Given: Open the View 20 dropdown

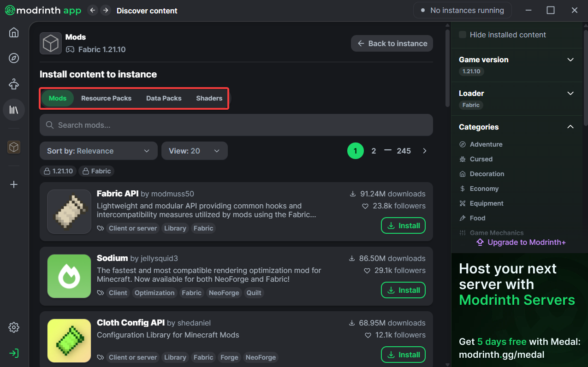Looking at the screenshot, I should tap(195, 151).
